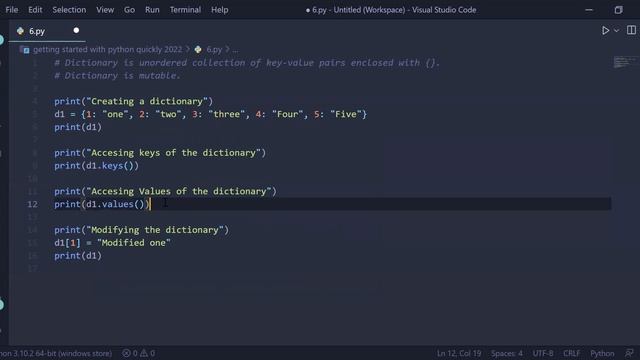
Task: Click Ln 12, Col 19 position indicator
Action: pyautogui.click(x=459, y=353)
